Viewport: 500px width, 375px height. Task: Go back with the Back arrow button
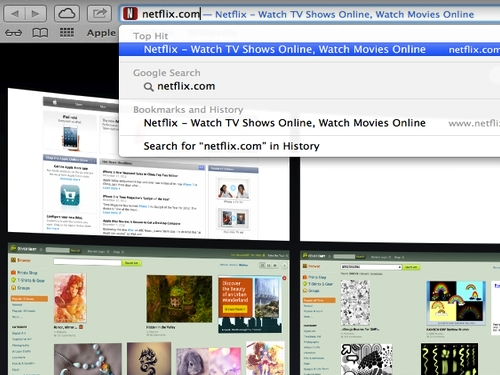click(x=14, y=14)
